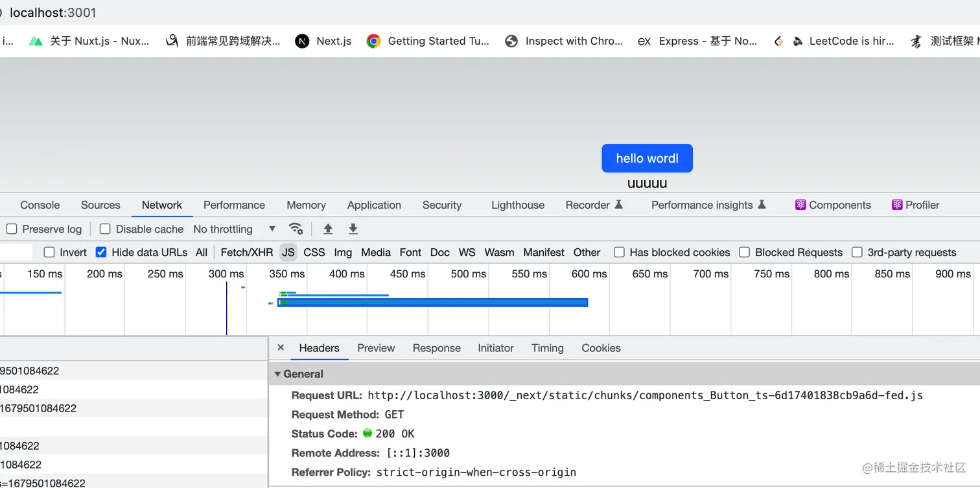Image resolution: width=980 pixels, height=488 pixels.
Task: Check the 3rd-party requests checkbox
Action: [x=857, y=252]
